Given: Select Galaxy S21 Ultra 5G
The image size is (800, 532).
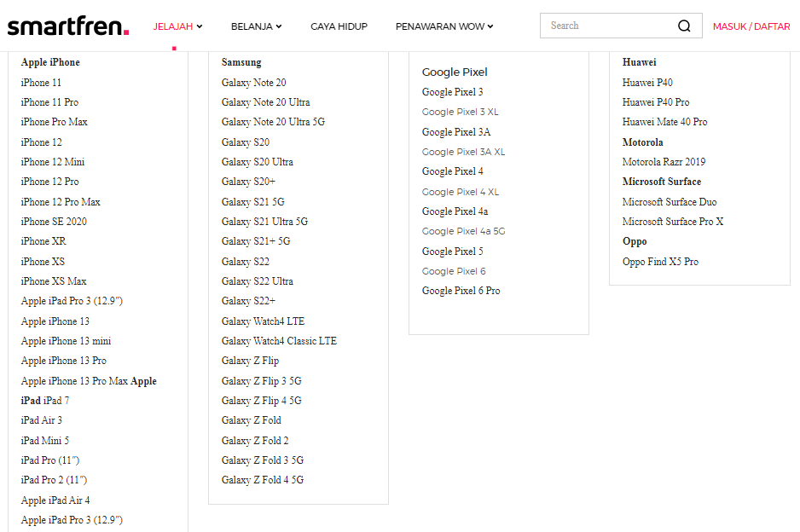Looking at the screenshot, I should [x=264, y=222].
